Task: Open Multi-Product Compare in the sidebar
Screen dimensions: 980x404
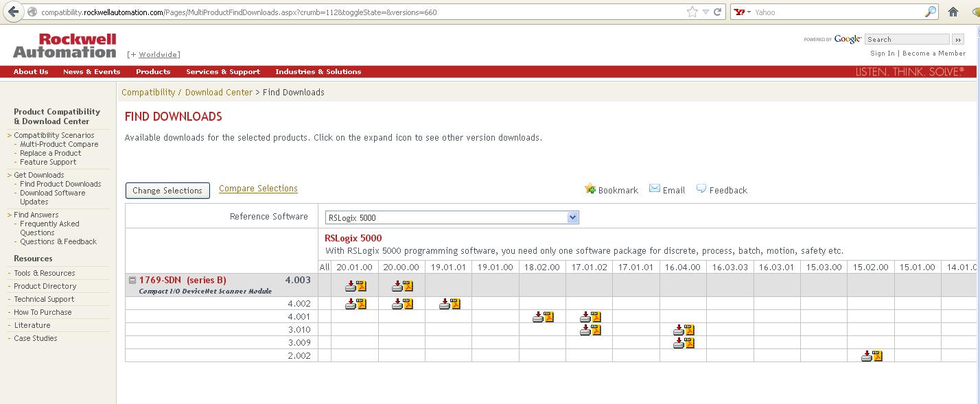Action: tap(59, 144)
